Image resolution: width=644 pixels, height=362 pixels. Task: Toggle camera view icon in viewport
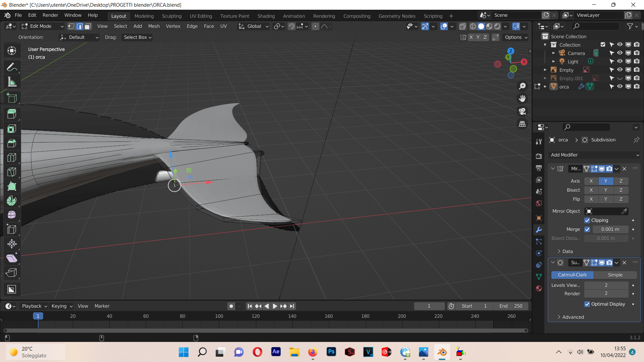click(x=522, y=111)
